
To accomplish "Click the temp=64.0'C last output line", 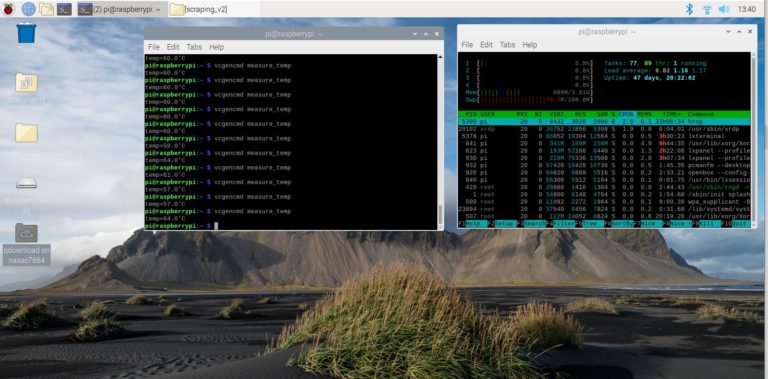I will [x=165, y=218].
